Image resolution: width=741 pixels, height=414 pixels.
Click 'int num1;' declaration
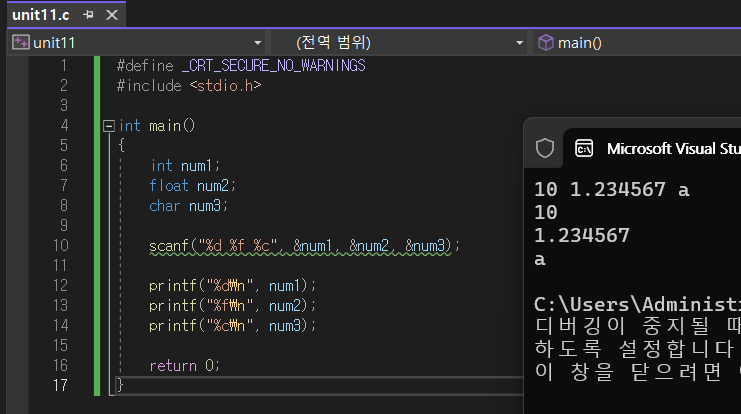pos(185,166)
